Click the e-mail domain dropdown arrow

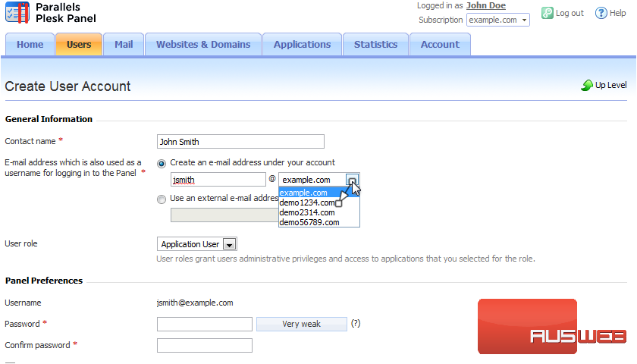point(352,180)
